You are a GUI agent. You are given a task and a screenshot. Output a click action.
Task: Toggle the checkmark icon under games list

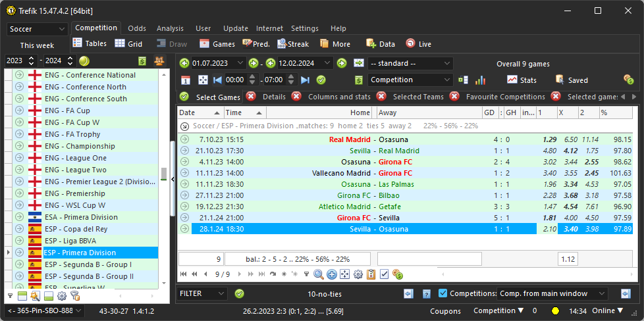384,274
